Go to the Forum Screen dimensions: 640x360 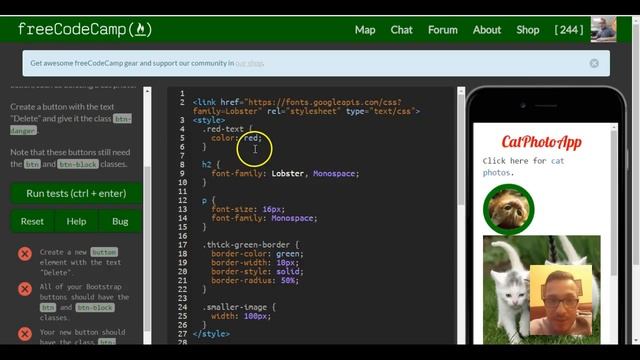(442, 30)
